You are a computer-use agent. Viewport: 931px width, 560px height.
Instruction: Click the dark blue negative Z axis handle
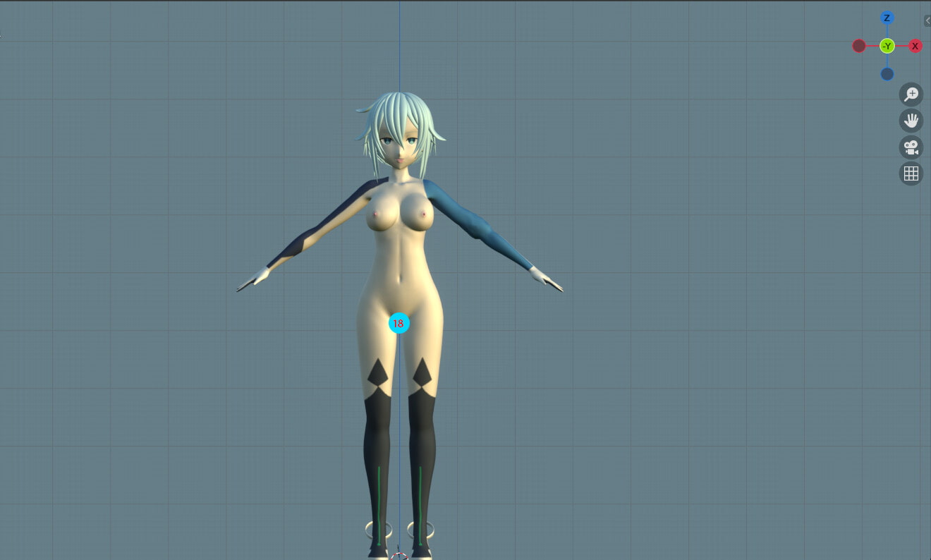[887, 74]
